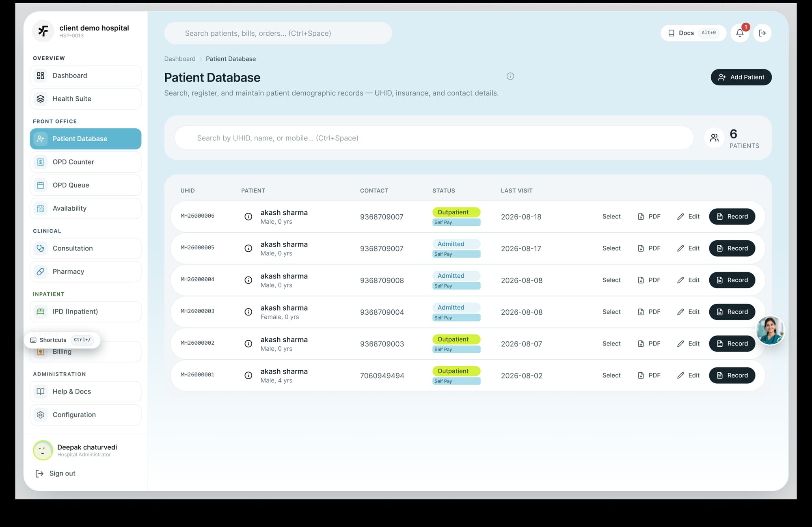Open Dashboard in the sidebar
Image resolution: width=812 pixels, height=527 pixels.
86,76
